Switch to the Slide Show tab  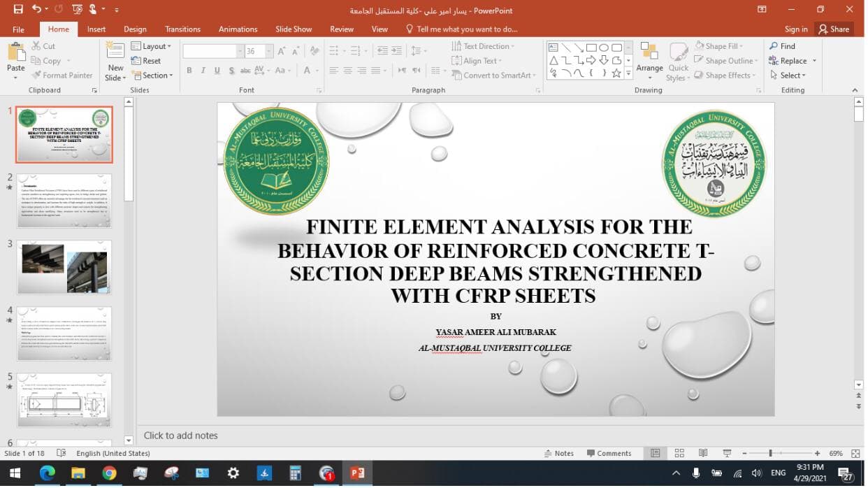pyautogui.click(x=294, y=29)
